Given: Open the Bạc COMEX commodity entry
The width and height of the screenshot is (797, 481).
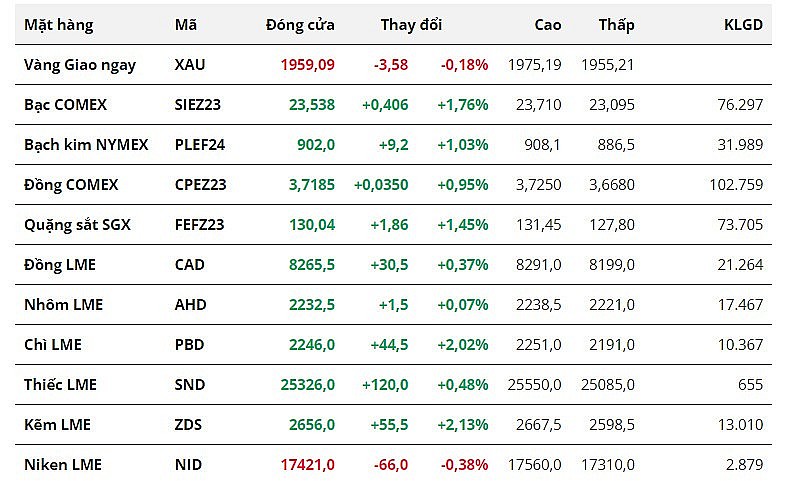Looking at the screenshot, I should 65,105.
